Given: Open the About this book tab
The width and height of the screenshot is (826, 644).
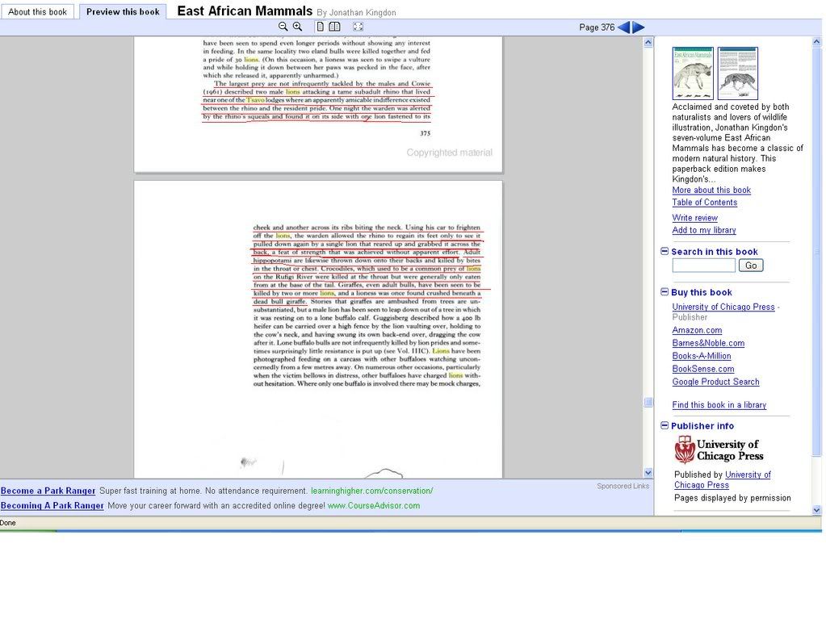Looking at the screenshot, I should pos(37,11).
